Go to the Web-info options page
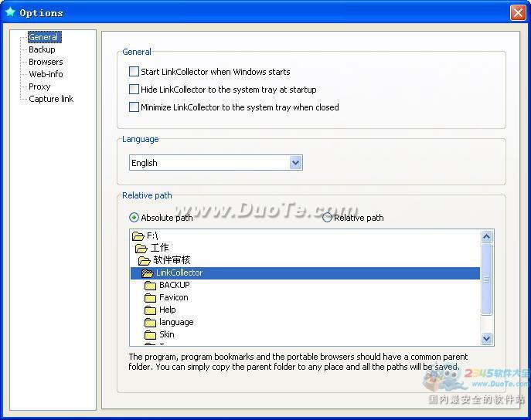The height and width of the screenshot is (420, 531). pyautogui.click(x=46, y=74)
